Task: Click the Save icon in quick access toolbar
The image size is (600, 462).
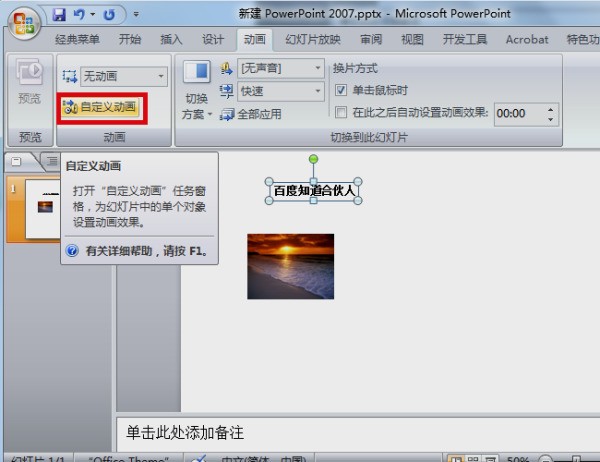Action: pos(58,14)
